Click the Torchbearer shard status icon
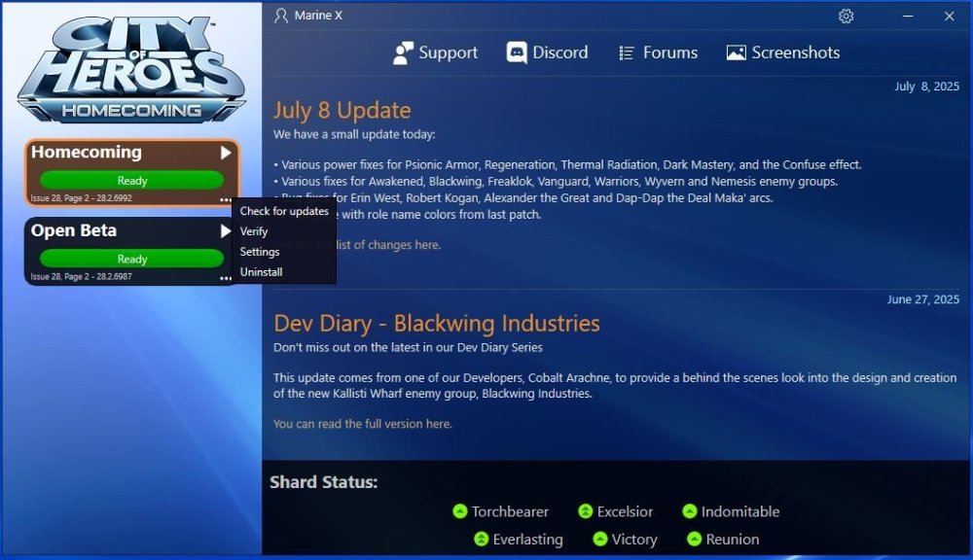 pyautogui.click(x=460, y=511)
